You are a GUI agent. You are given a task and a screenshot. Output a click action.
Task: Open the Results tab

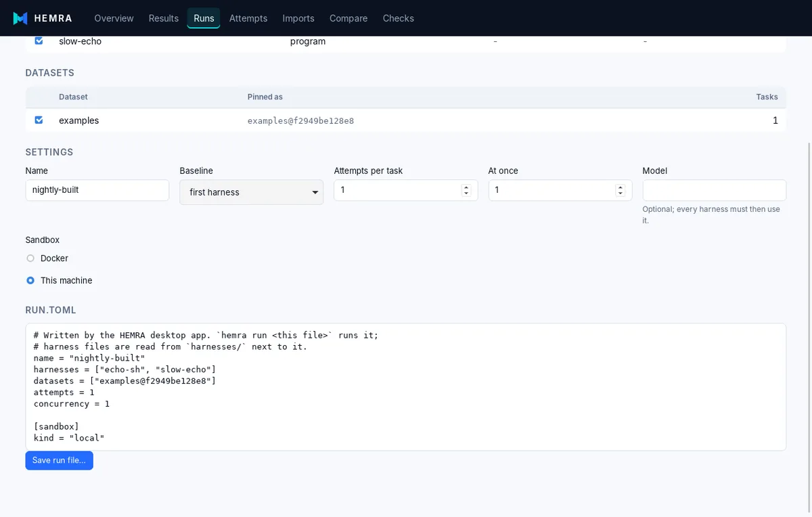(164, 18)
